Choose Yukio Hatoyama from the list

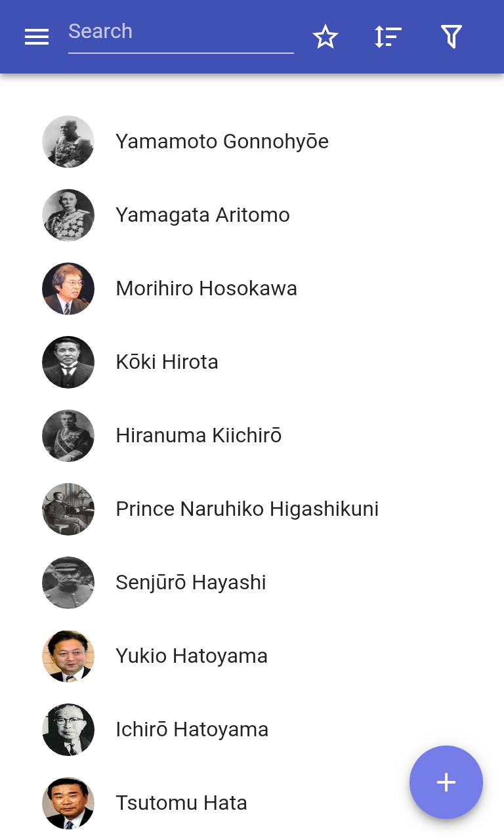[191, 656]
